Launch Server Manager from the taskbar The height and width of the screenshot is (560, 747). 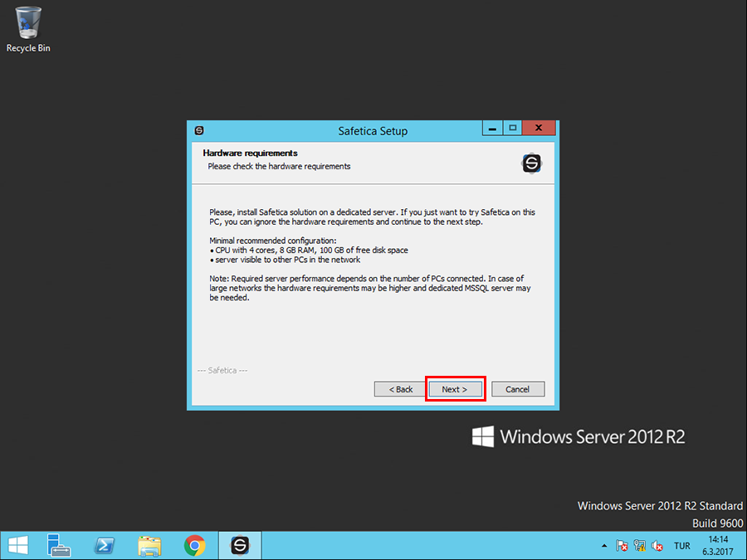point(59,546)
